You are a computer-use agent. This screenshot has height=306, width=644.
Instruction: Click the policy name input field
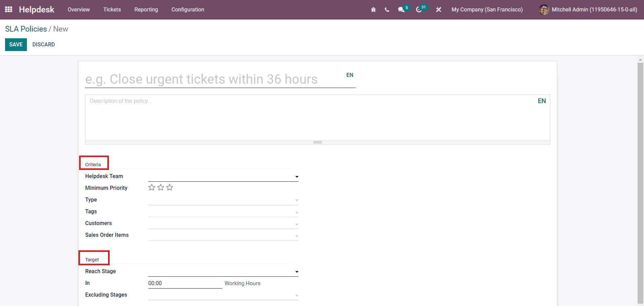[x=202, y=79]
